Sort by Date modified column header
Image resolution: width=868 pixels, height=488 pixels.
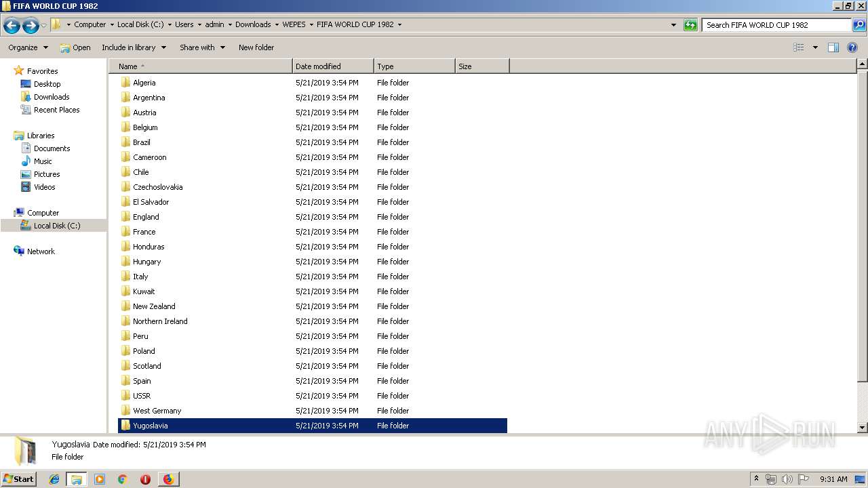(333, 66)
